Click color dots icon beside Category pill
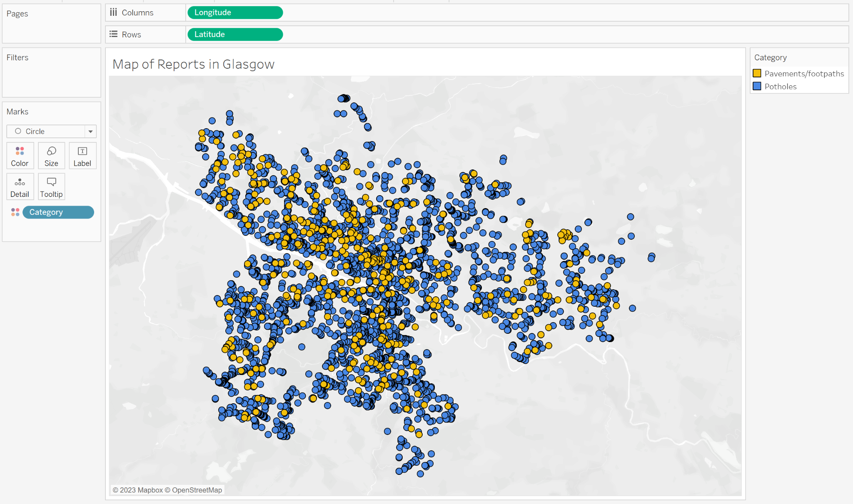This screenshot has height=504, width=853. coord(15,212)
